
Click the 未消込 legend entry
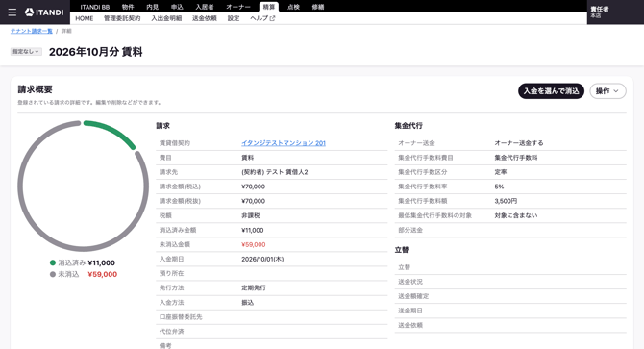pos(84,274)
